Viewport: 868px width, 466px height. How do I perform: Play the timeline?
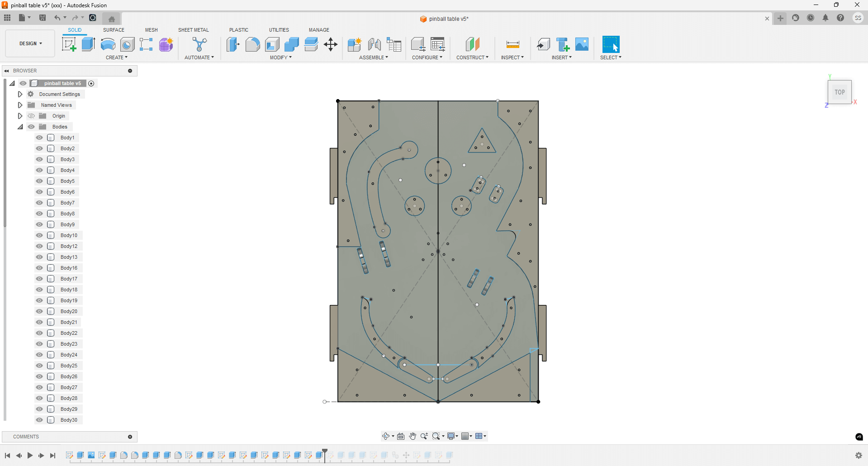(30, 456)
